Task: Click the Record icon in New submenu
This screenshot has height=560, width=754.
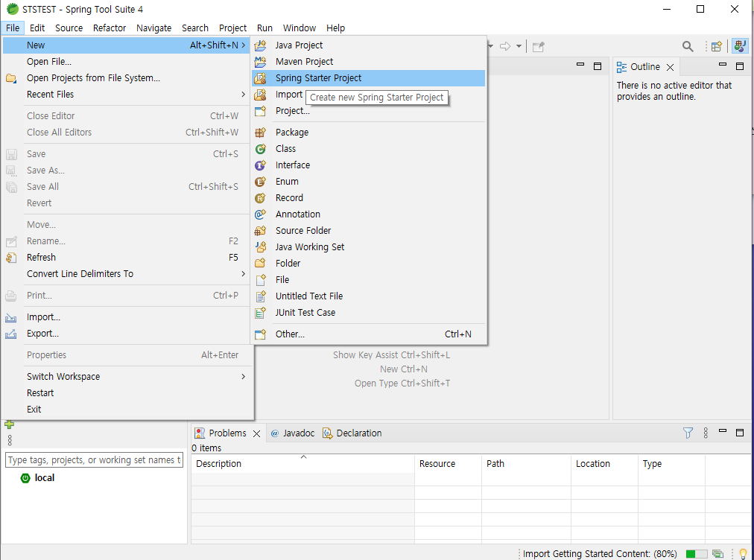Action: 260,198
